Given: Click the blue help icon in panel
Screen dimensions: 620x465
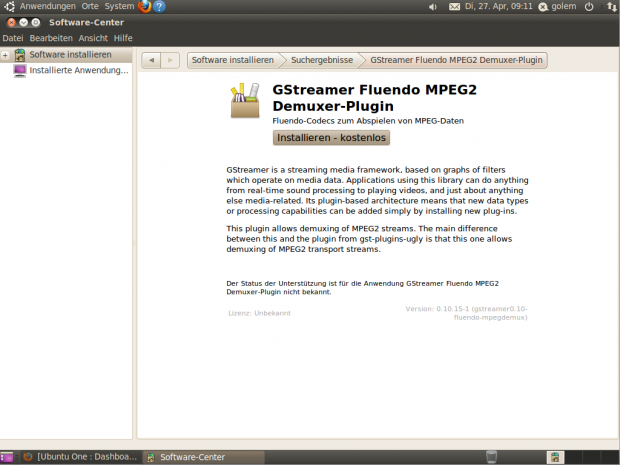Looking at the screenshot, I should (x=160, y=6).
